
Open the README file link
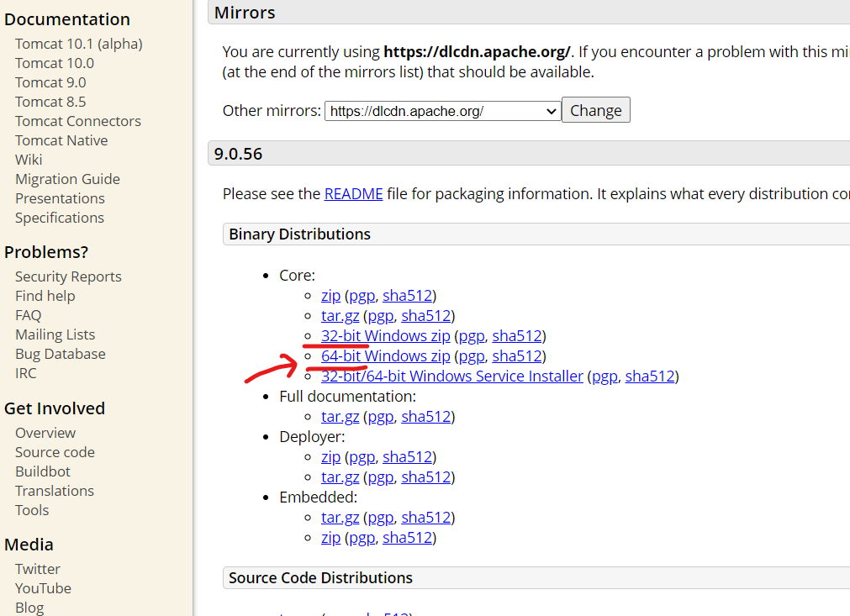point(353,194)
